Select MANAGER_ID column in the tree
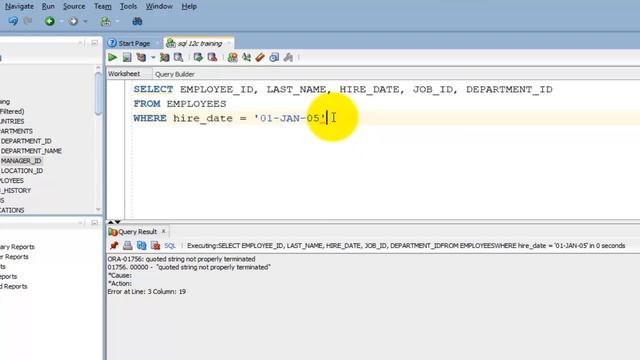Screen dimensions: 640x360 click(x=21, y=160)
